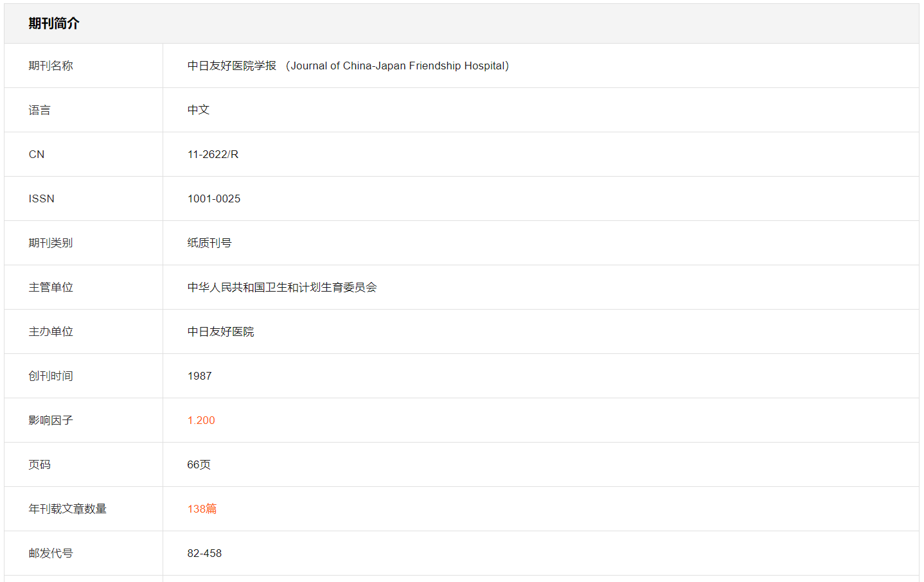Select the postal code 82-458

(x=204, y=553)
